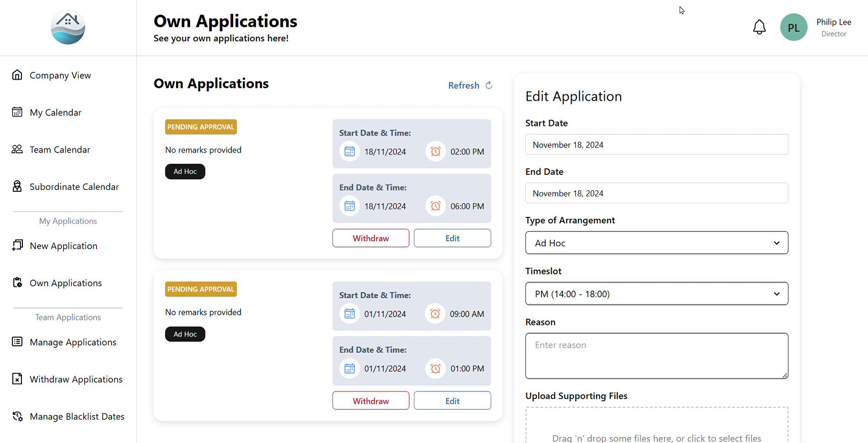Open the End Date picker field
Viewport: 868px width, 443px height.
656,193
